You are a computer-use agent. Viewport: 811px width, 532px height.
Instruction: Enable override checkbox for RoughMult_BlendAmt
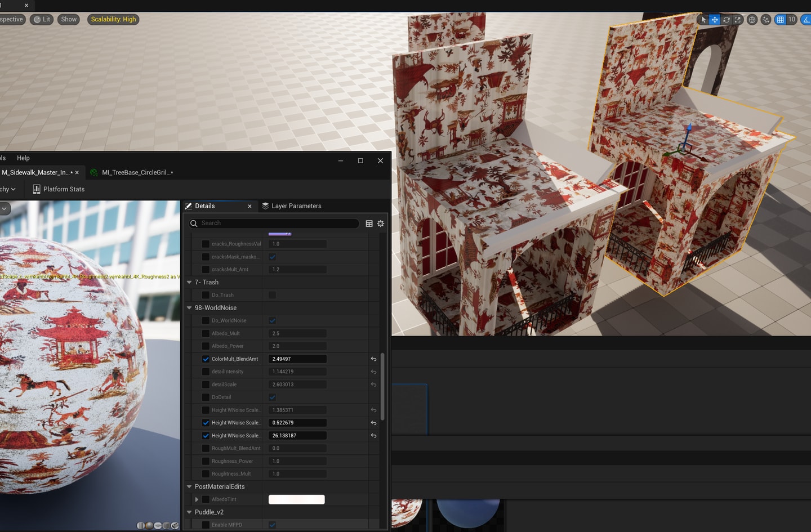(206, 448)
